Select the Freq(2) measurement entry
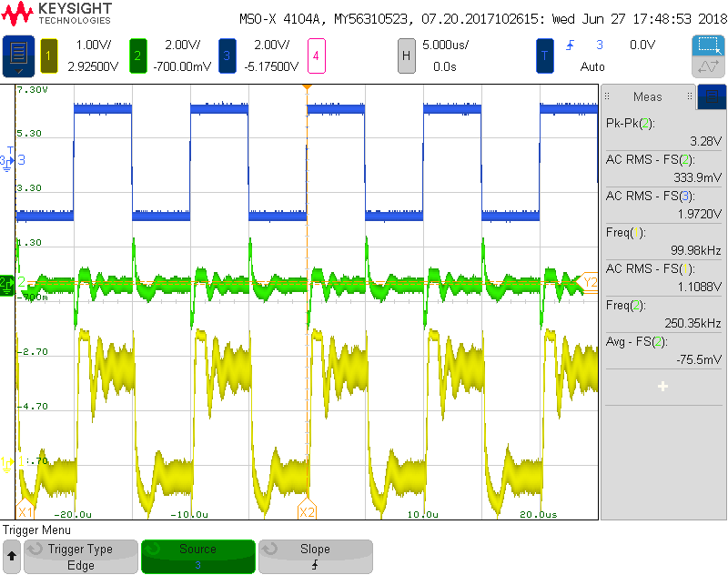Screen dimensions: 728x575 [663, 314]
